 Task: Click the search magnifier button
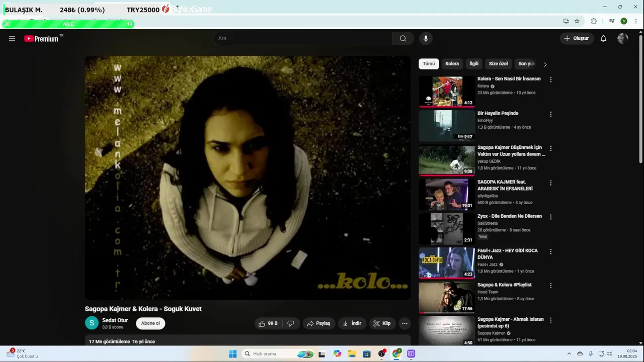click(403, 38)
